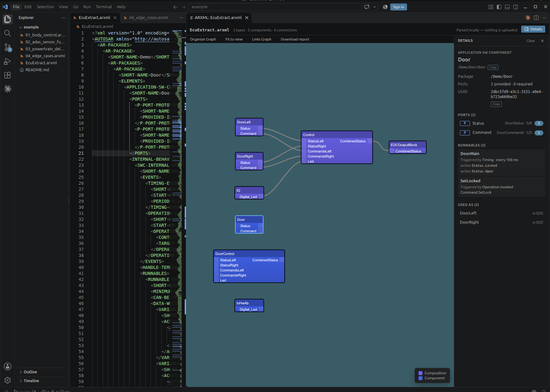Click Download report
Viewport: 550px width, 392px height.
pyautogui.click(x=295, y=39)
